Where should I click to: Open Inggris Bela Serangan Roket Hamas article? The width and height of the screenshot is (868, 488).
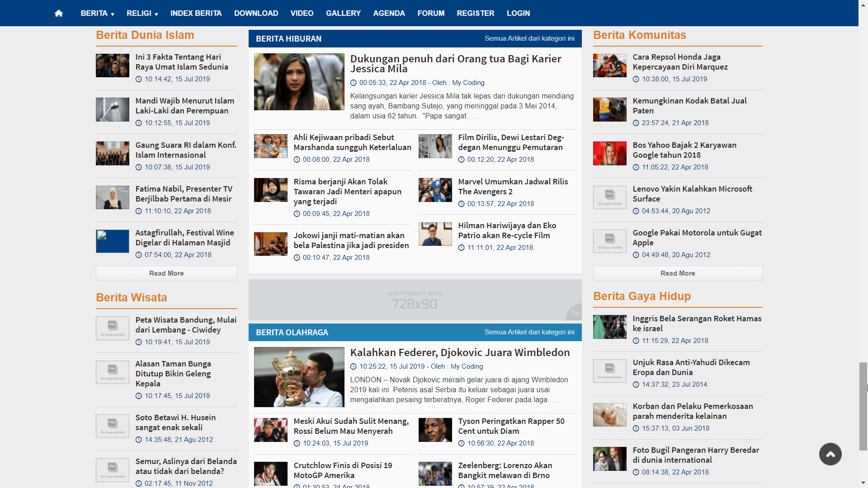[697, 324]
